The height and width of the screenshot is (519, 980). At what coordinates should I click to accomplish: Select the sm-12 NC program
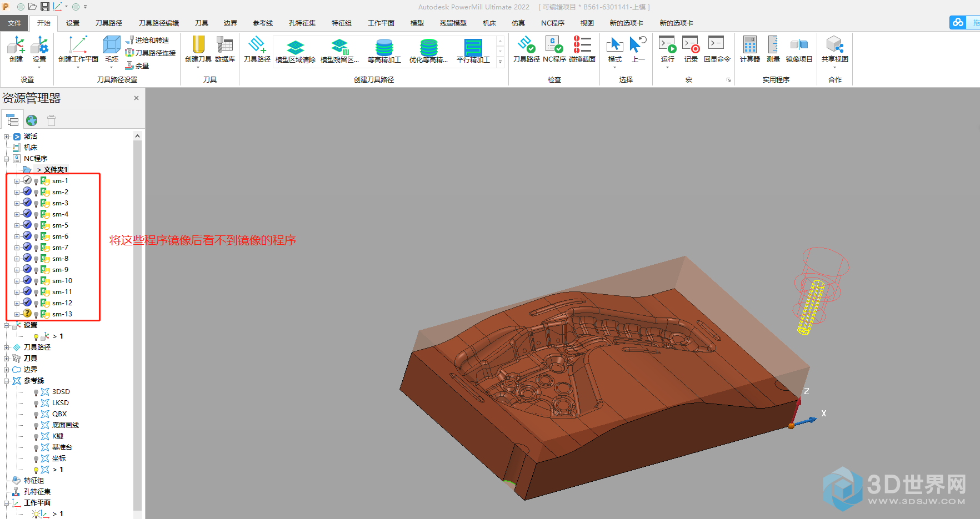tap(62, 303)
